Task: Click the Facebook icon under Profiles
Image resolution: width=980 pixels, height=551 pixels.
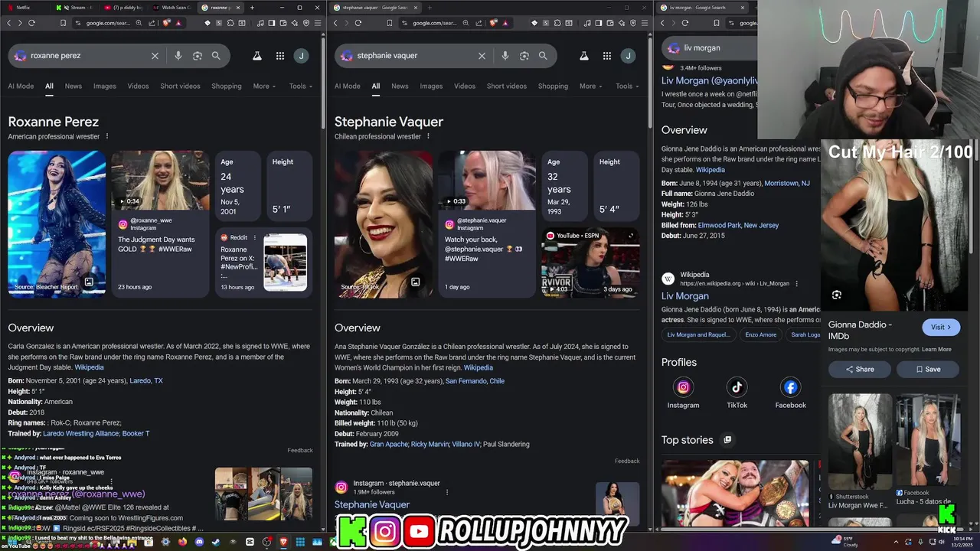Action: 790,387
